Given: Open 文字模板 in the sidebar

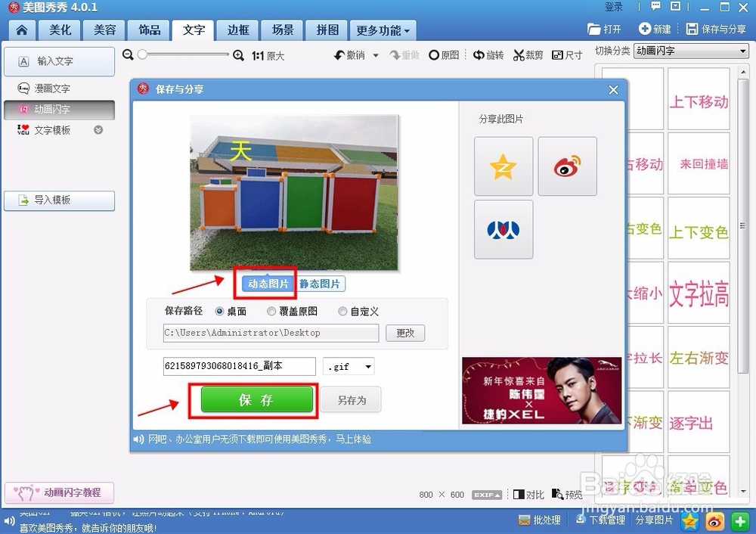Looking at the screenshot, I should (x=53, y=130).
